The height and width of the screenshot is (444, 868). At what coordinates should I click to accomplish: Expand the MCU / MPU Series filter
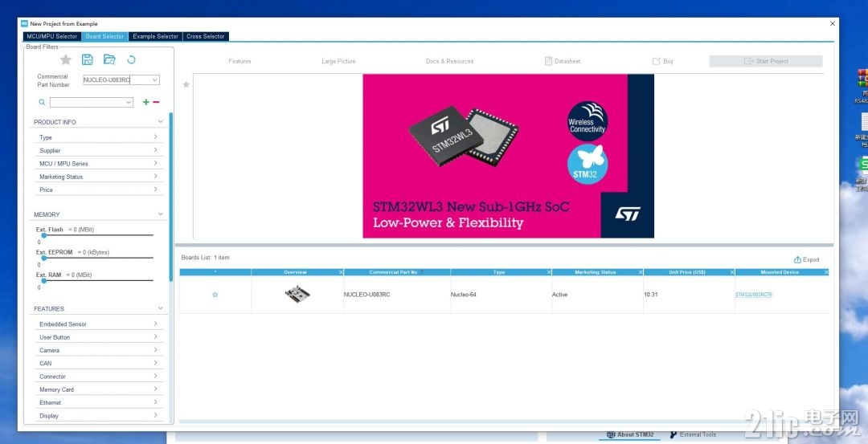click(x=99, y=164)
